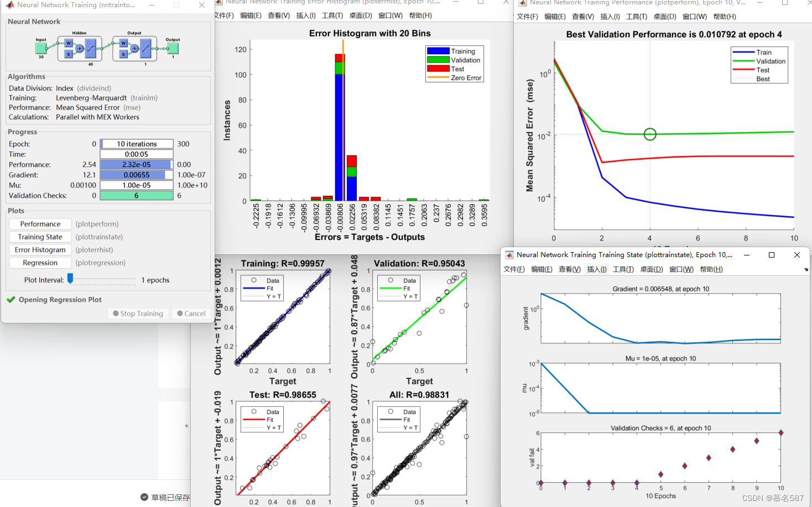812x507 pixels.
Task: Click the MATLAB logo in nntraintool title bar
Action: point(9,5)
